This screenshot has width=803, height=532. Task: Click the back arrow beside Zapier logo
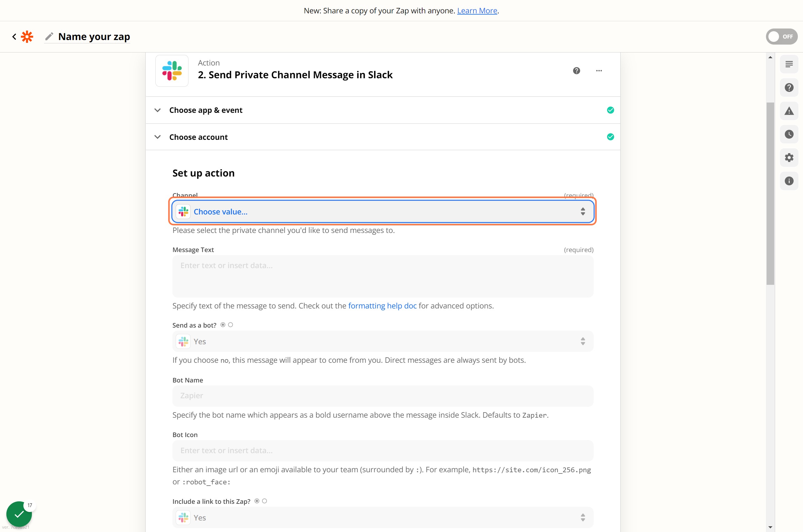[x=14, y=37]
